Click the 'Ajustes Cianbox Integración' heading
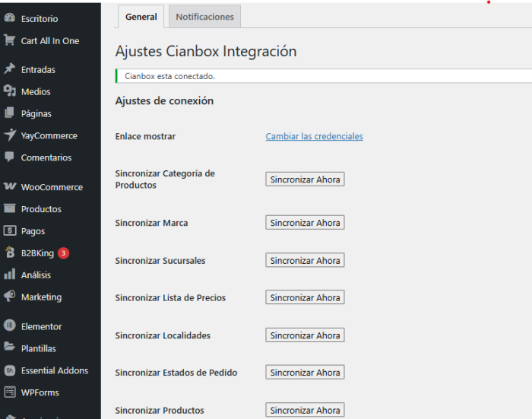This screenshot has height=419, width=532. coord(206,52)
